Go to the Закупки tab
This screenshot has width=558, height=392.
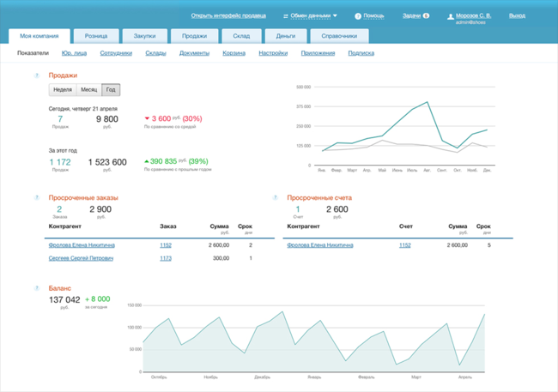(144, 36)
